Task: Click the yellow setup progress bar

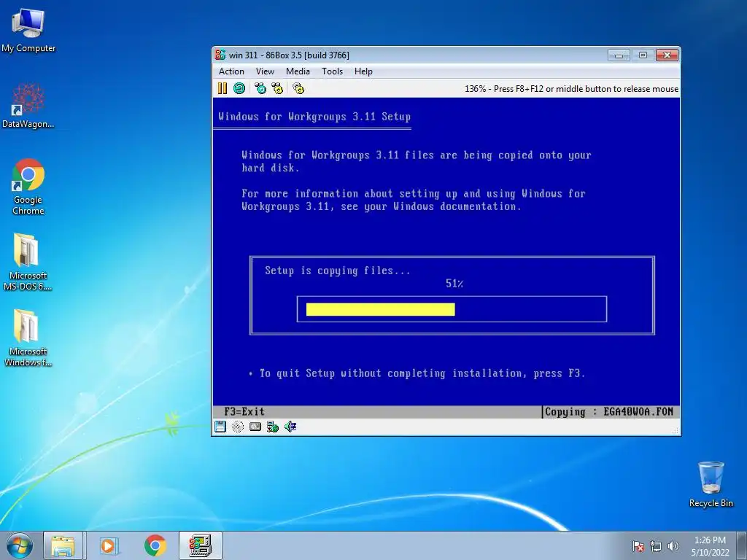Action: (380, 309)
